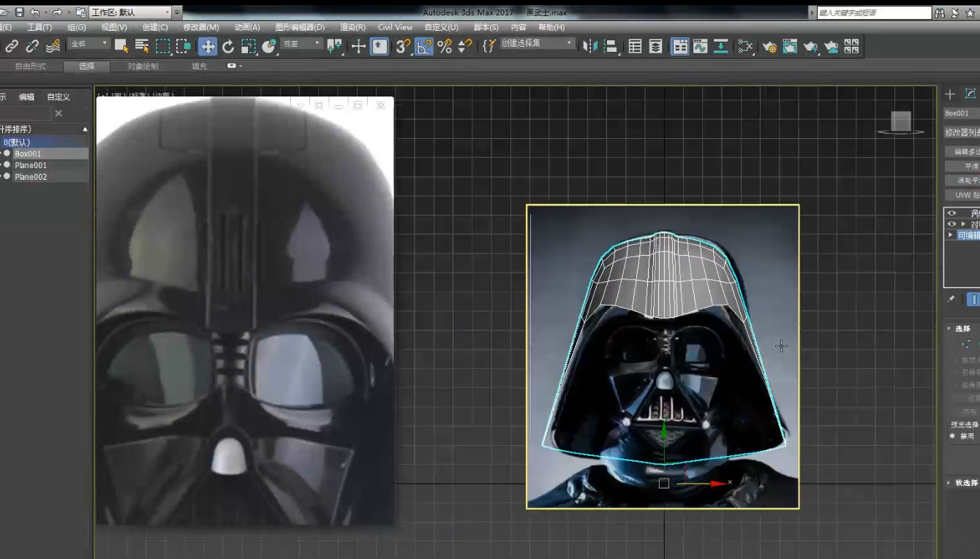Click the binoculars search icon

point(940,12)
